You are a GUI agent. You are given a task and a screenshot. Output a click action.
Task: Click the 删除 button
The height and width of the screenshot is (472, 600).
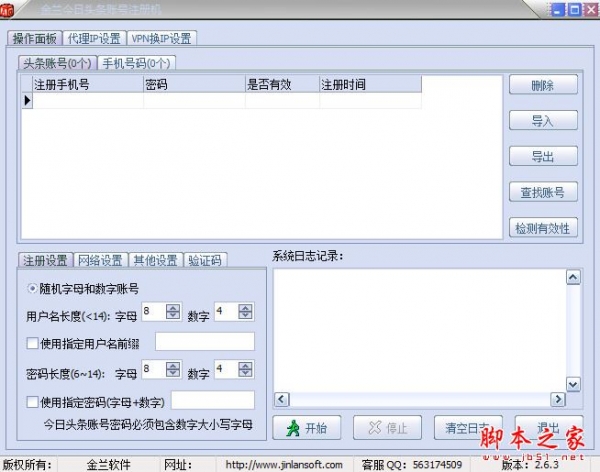tap(543, 85)
